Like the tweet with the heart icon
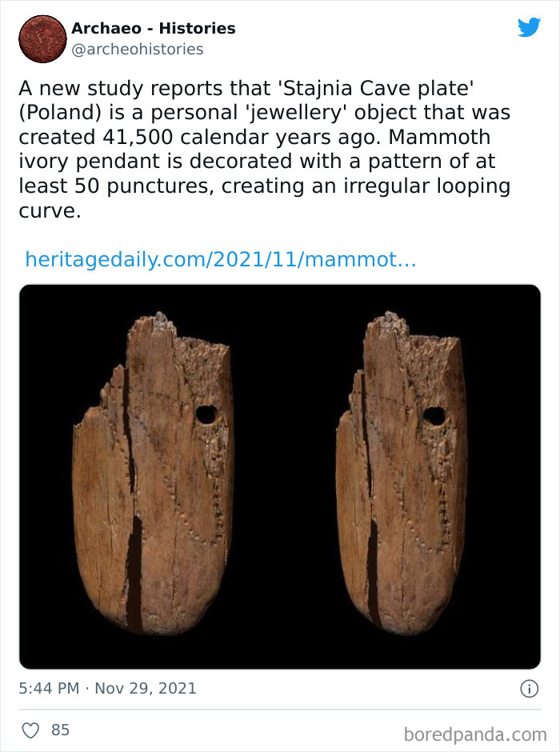This screenshot has width=560, height=752. [x=30, y=730]
